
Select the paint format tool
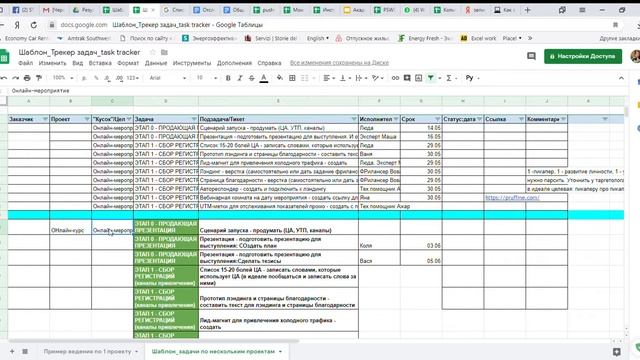click(39, 78)
